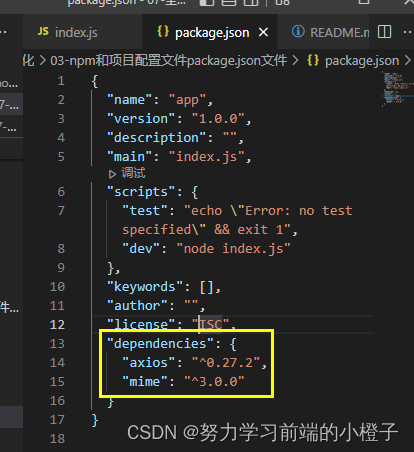
Task: Click line number 13 in gutter
Action: pyautogui.click(x=57, y=344)
